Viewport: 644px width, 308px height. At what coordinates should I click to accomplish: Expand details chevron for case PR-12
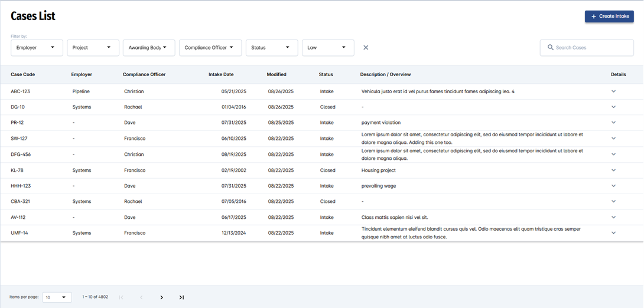614,122
